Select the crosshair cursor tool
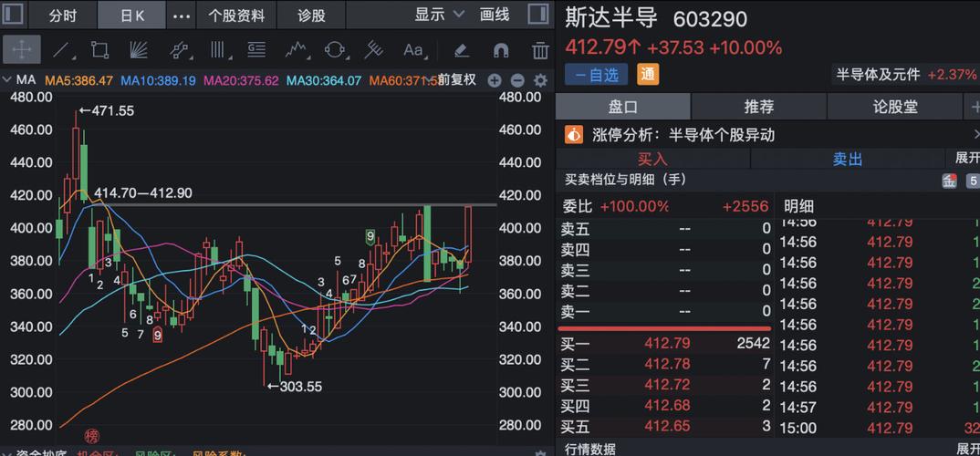 pyautogui.click(x=22, y=49)
